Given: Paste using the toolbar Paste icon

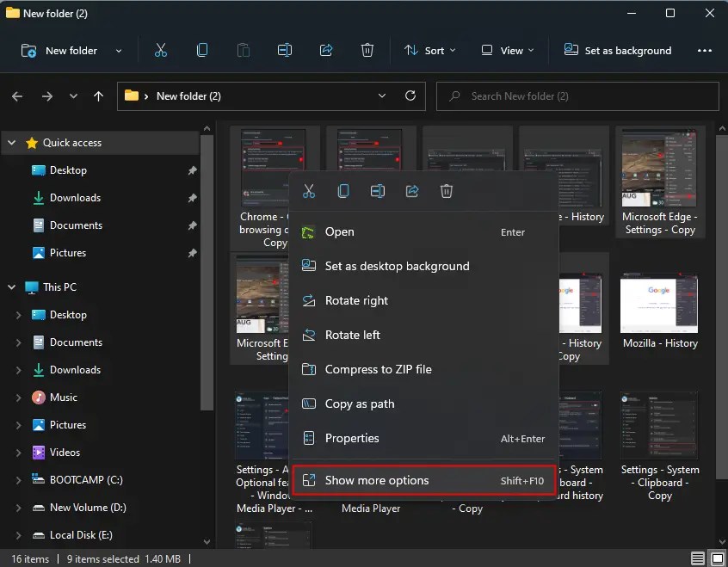Looking at the screenshot, I should [x=244, y=50].
